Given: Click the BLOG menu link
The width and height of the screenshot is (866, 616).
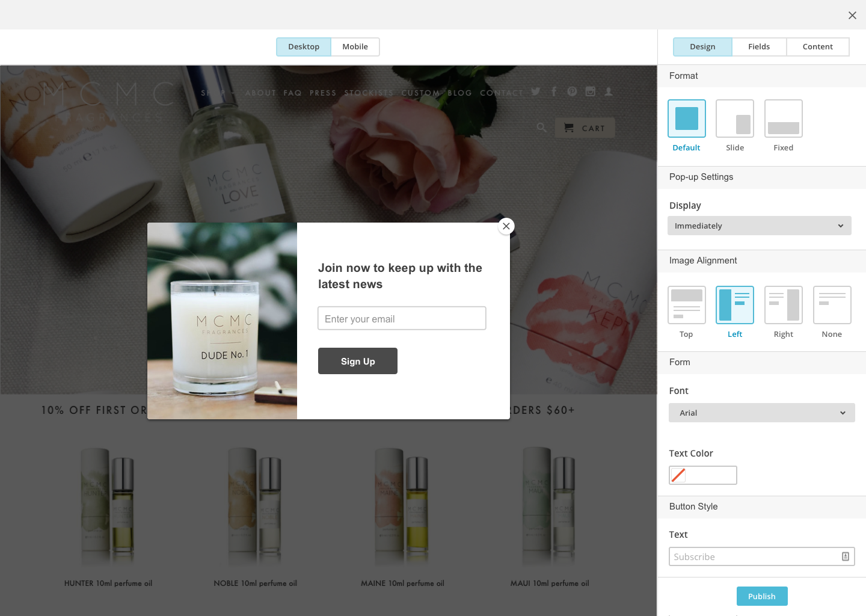Looking at the screenshot, I should [459, 93].
